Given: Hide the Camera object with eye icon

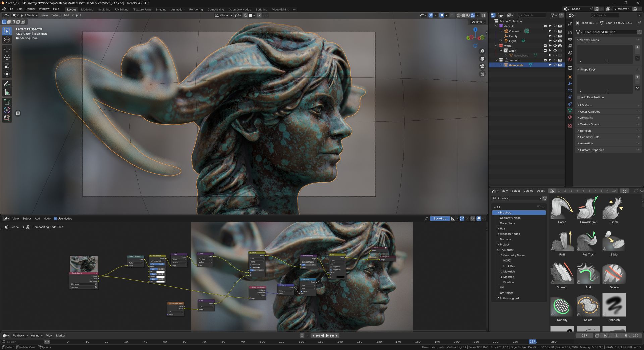Looking at the screenshot, I should coord(555,31).
